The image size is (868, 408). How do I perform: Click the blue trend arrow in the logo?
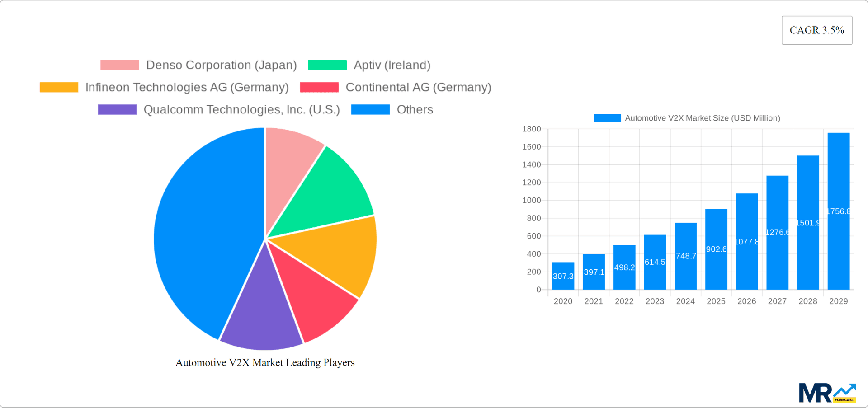[x=845, y=389]
